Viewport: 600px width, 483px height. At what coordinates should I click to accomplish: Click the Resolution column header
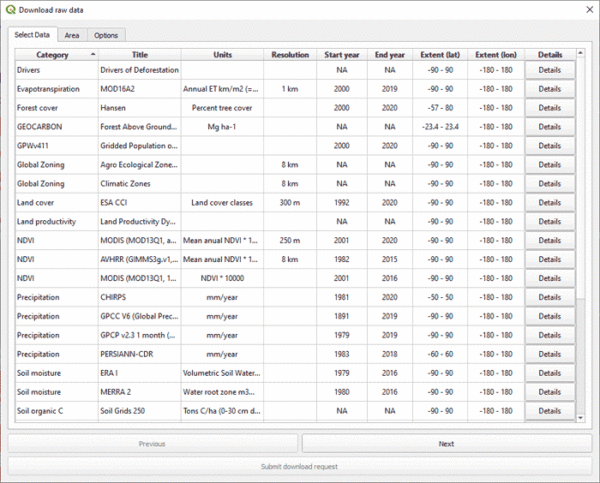pos(290,55)
